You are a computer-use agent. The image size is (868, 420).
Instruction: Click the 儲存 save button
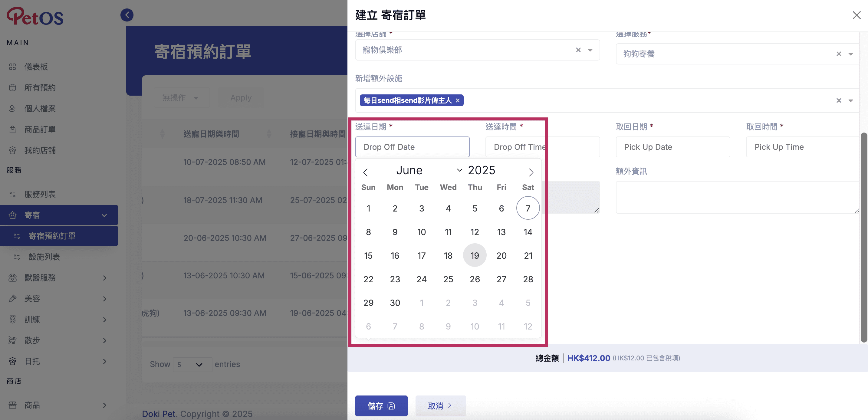[x=381, y=405]
